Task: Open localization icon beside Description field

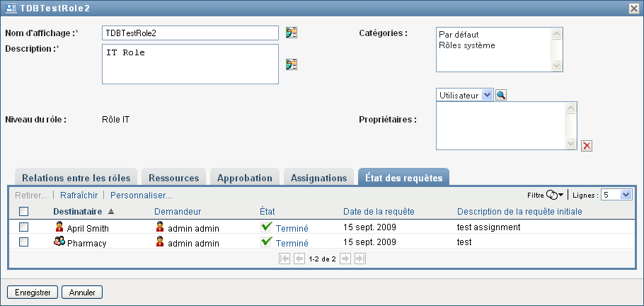Action: pyautogui.click(x=292, y=64)
